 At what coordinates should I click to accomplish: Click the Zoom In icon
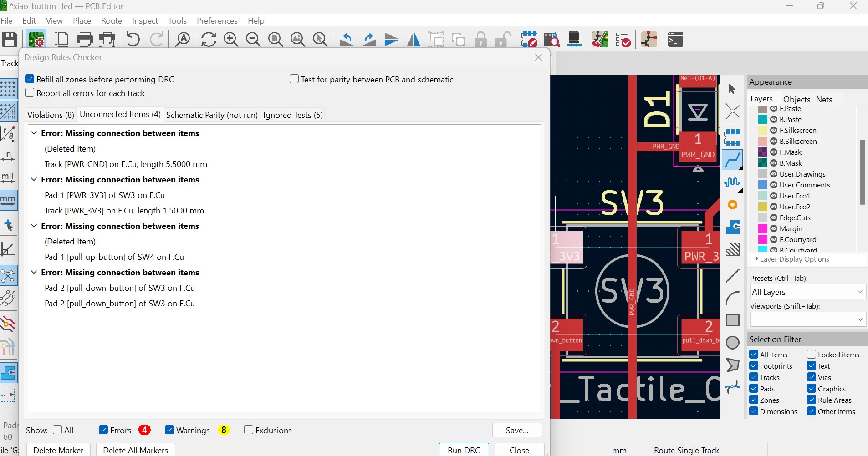[x=231, y=40]
